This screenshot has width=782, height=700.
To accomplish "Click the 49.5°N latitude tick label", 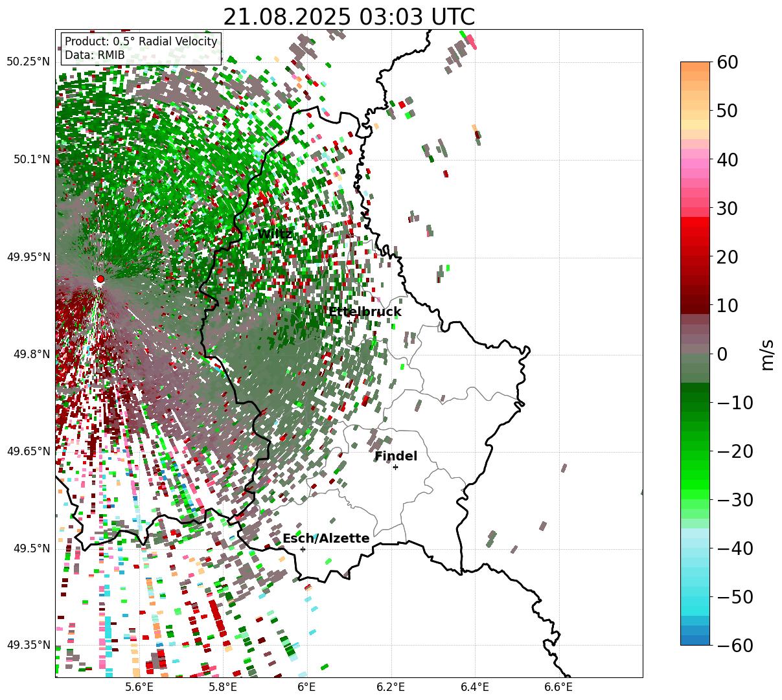I will click(x=32, y=548).
